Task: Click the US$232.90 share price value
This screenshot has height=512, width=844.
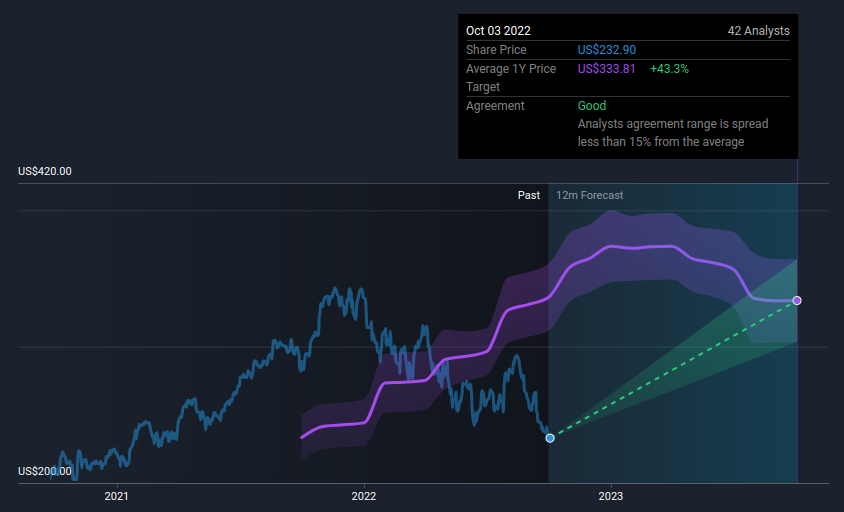Action: click(x=607, y=50)
